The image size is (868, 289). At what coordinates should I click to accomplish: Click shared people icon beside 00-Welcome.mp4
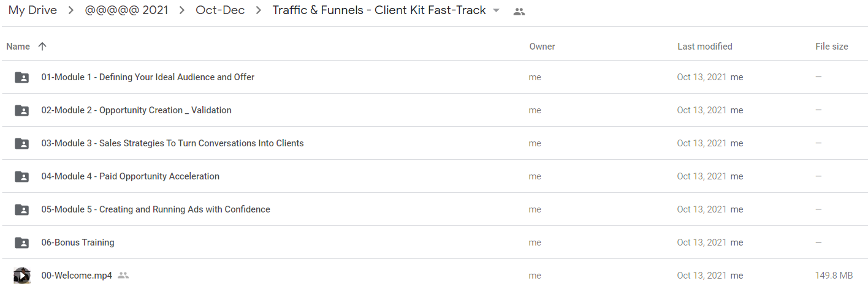(123, 276)
